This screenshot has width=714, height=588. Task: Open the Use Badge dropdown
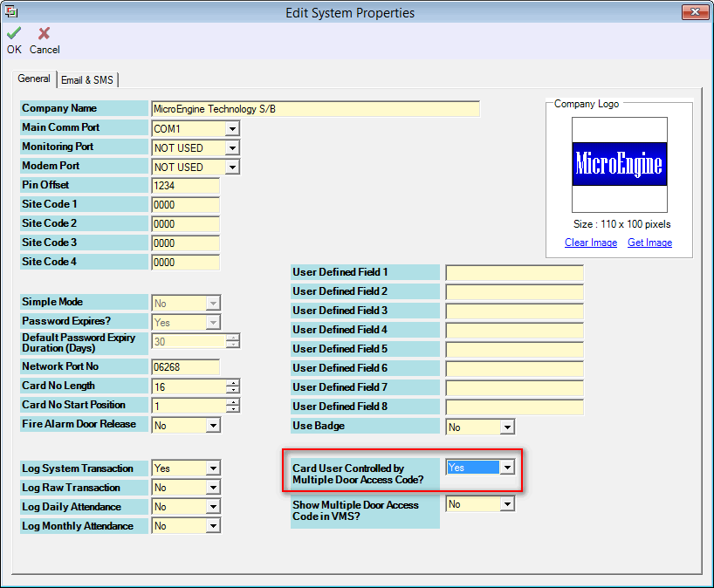(507, 427)
